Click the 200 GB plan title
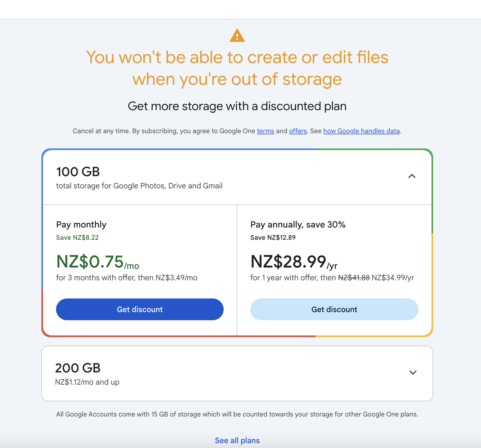Viewport: 481px width, 448px height. click(x=78, y=368)
